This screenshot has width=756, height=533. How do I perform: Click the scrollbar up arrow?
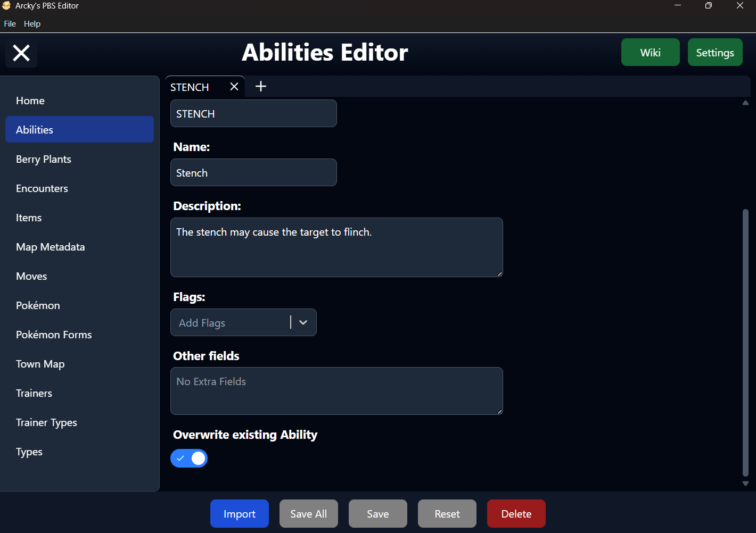(x=745, y=103)
